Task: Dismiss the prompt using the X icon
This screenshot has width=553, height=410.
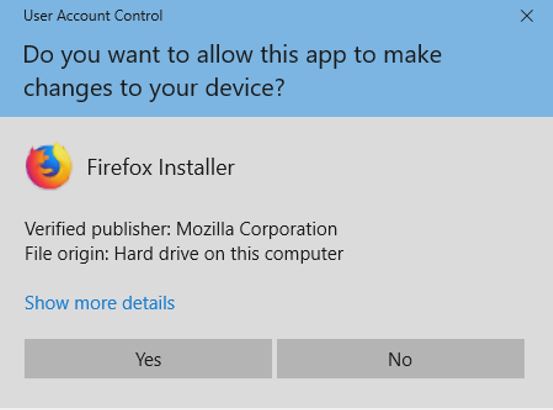Action: click(x=527, y=16)
